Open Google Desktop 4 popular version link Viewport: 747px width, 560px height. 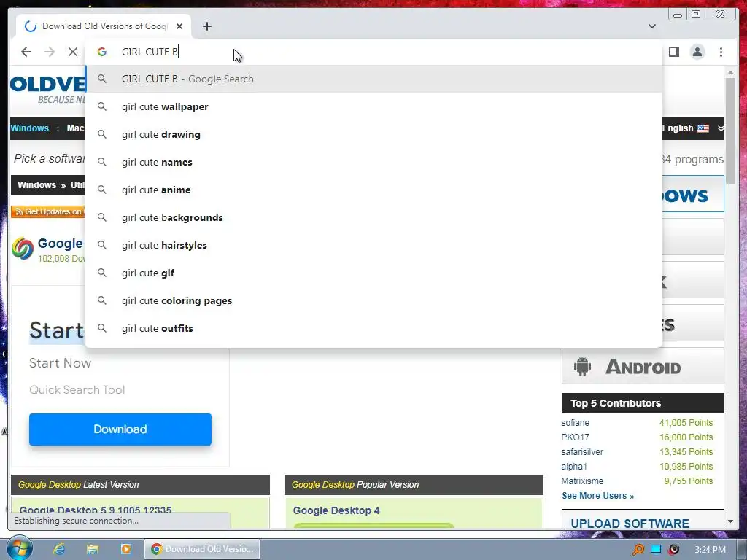click(x=336, y=510)
